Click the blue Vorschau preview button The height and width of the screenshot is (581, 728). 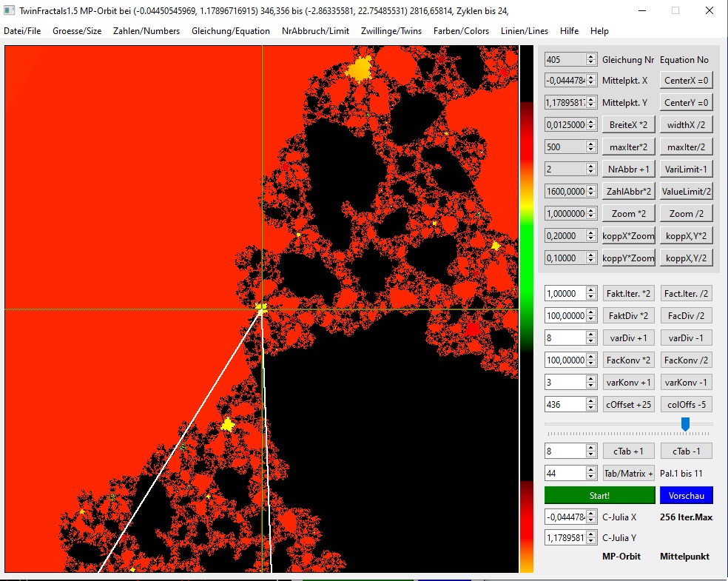click(x=687, y=496)
